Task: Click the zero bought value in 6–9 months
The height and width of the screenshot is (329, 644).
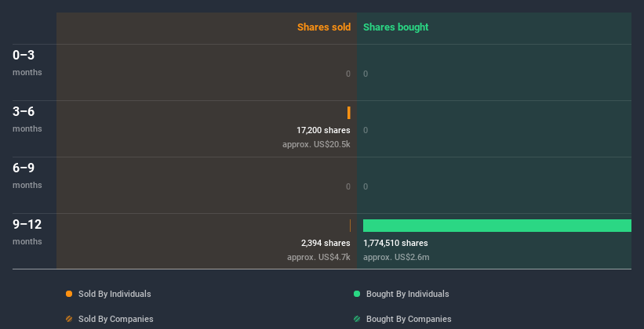Action: click(x=366, y=186)
